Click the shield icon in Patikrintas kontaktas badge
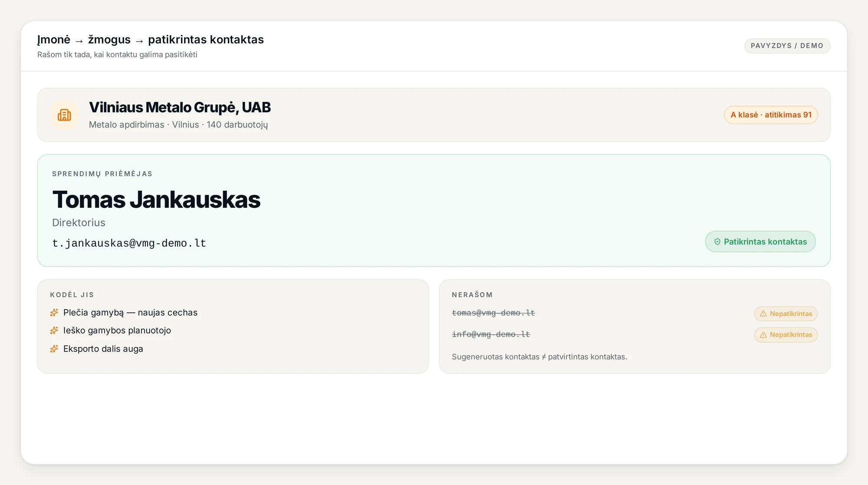This screenshot has width=868, height=485. (x=717, y=242)
